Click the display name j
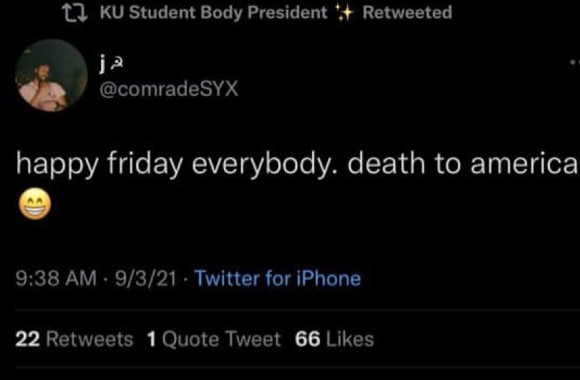This screenshot has height=380, width=580. point(102,65)
